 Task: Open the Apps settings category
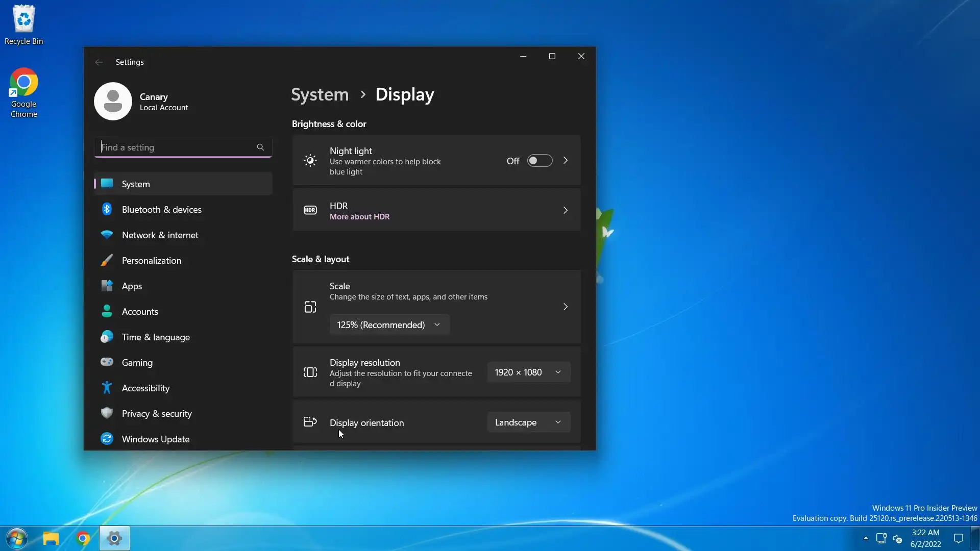(x=132, y=286)
